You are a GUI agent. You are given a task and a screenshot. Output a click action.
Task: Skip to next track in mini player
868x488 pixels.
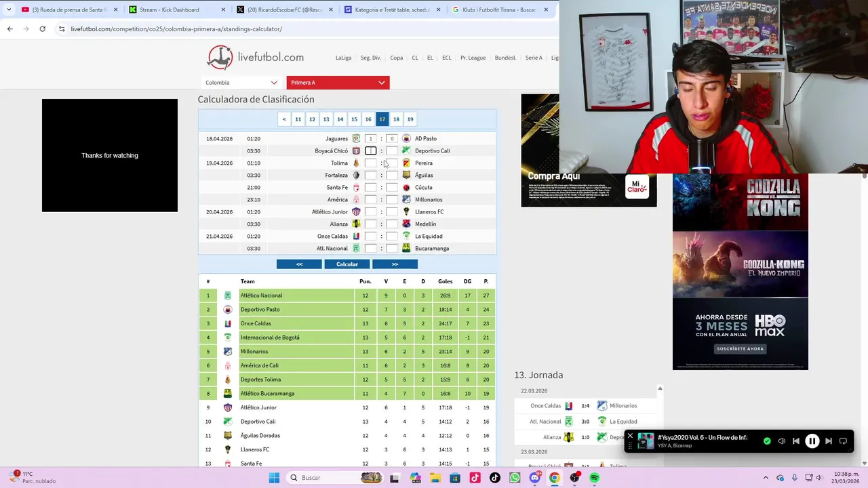828,441
